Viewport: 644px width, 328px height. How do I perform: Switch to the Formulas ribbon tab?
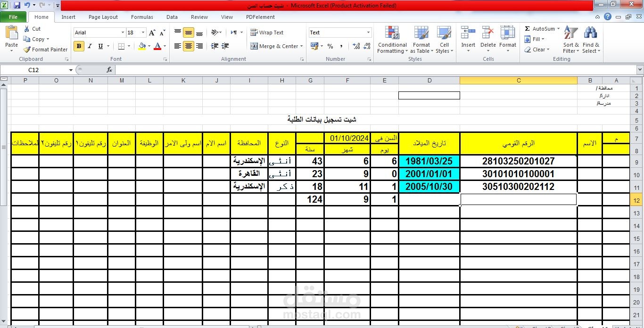142,17
